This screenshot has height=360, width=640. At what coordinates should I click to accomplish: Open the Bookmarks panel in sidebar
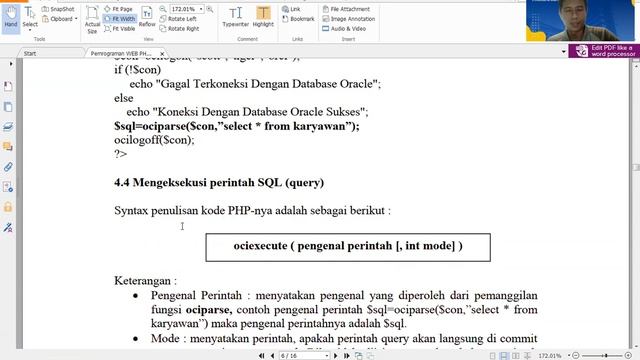coord(8,87)
